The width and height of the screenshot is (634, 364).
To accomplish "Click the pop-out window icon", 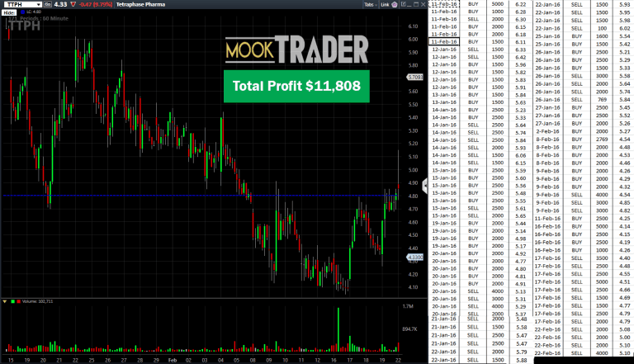I will tap(404, 4).
